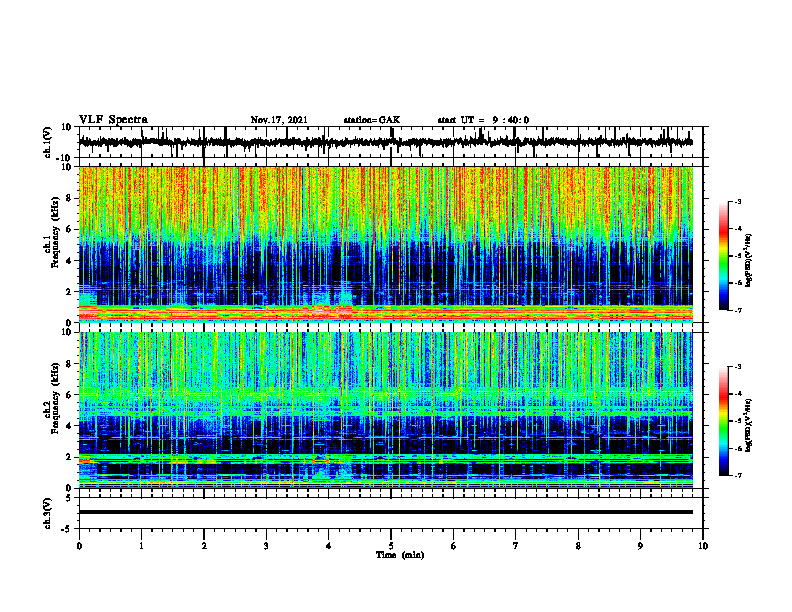Click the "-10" tick on ch.1(V) axis

tap(65, 158)
